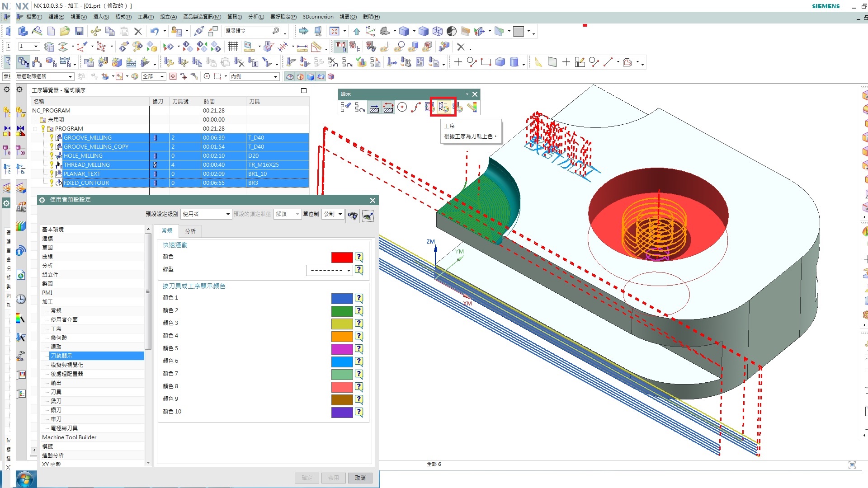Click the rectangle sketch icon
The image size is (868, 488).
point(486,62)
